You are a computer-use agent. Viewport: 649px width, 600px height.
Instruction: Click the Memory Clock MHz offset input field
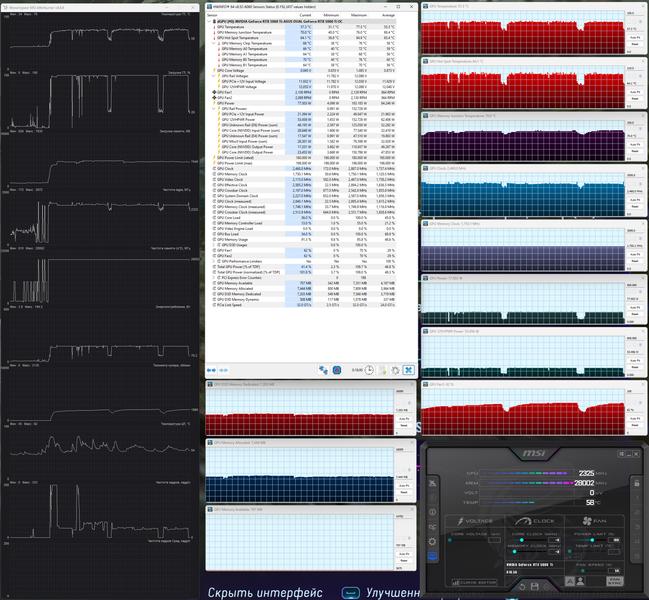554,552
